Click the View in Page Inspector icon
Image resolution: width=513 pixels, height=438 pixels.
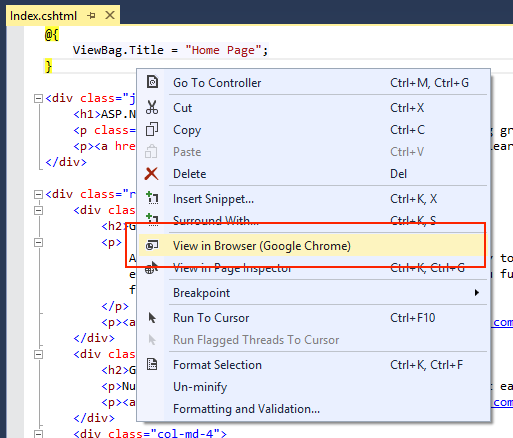tap(152, 267)
